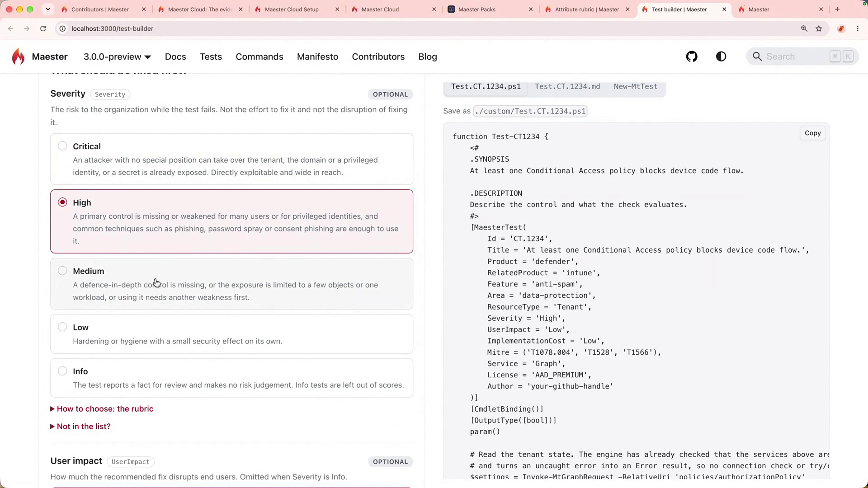View site information icon in address bar
This screenshot has width=868, height=488.
coord(62,28)
